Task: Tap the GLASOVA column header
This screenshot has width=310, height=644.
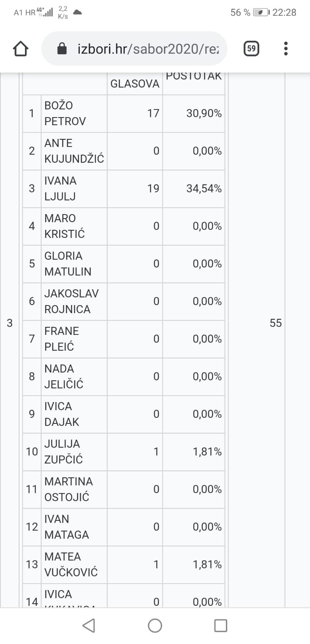Action: (x=135, y=84)
